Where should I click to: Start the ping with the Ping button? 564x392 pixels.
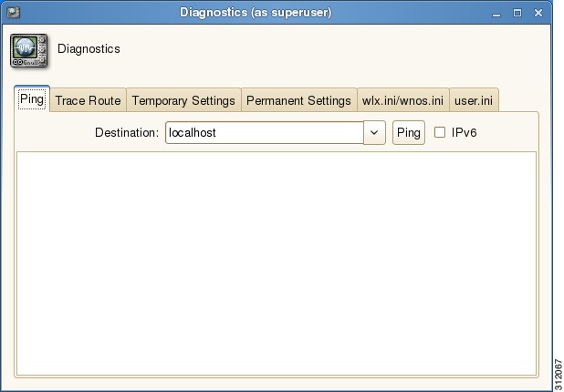409,132
